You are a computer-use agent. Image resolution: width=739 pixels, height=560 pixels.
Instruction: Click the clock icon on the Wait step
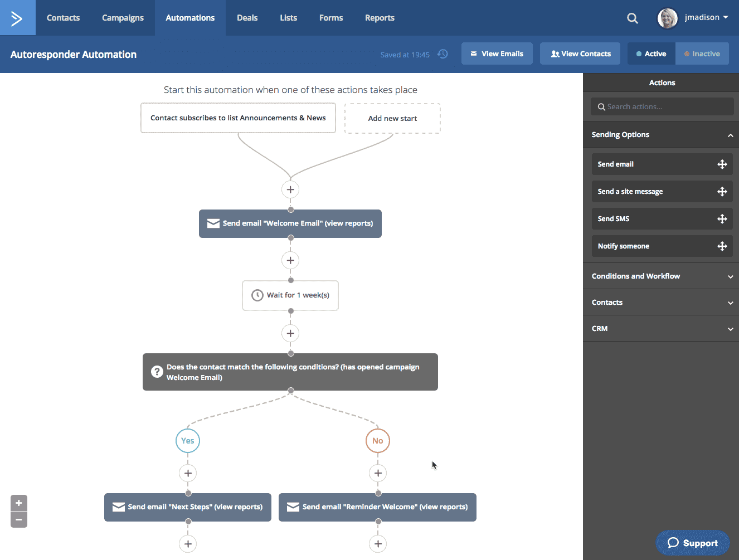257,295
